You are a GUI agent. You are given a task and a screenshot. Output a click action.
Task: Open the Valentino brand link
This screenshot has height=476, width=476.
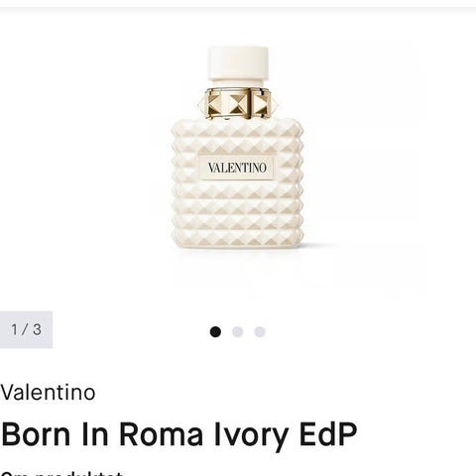tap(48, 393)
